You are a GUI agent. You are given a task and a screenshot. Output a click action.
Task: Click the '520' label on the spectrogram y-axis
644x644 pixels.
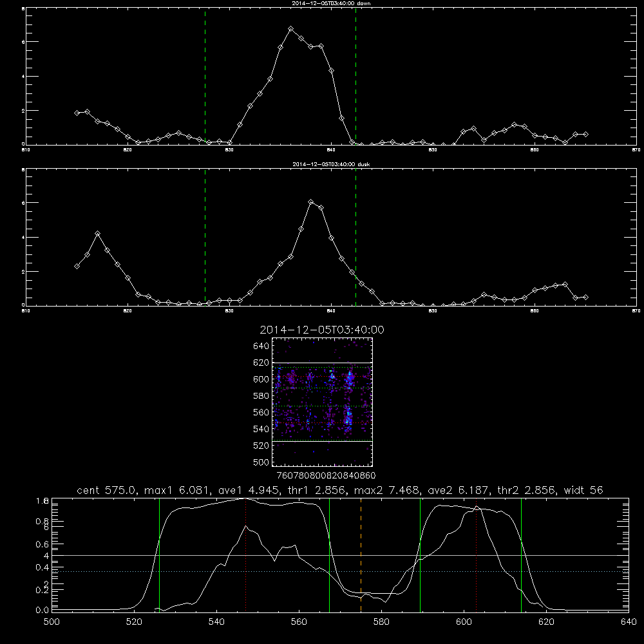click(261, 446)
